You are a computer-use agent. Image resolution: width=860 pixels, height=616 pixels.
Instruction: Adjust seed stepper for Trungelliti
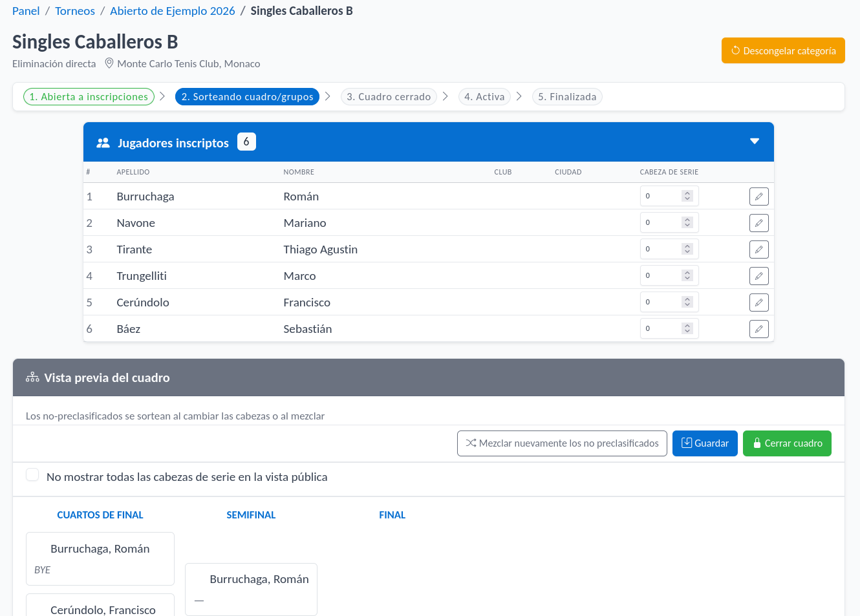pos(687,275)
